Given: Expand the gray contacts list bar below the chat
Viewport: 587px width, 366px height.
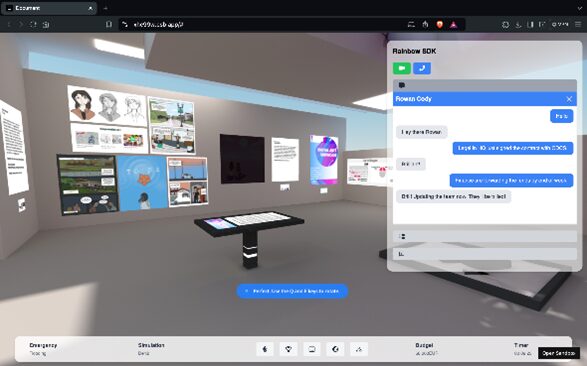Looking at the screenshot, I should 485,236.
